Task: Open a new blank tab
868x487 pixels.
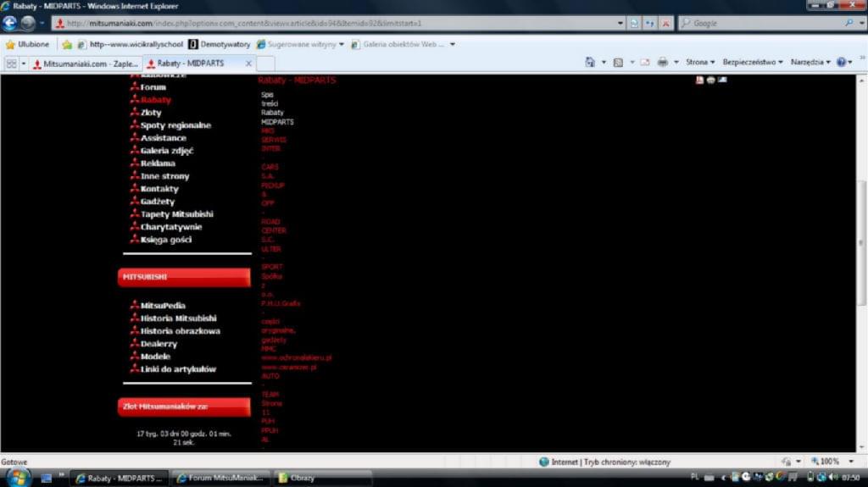Action: pos(265,64)
